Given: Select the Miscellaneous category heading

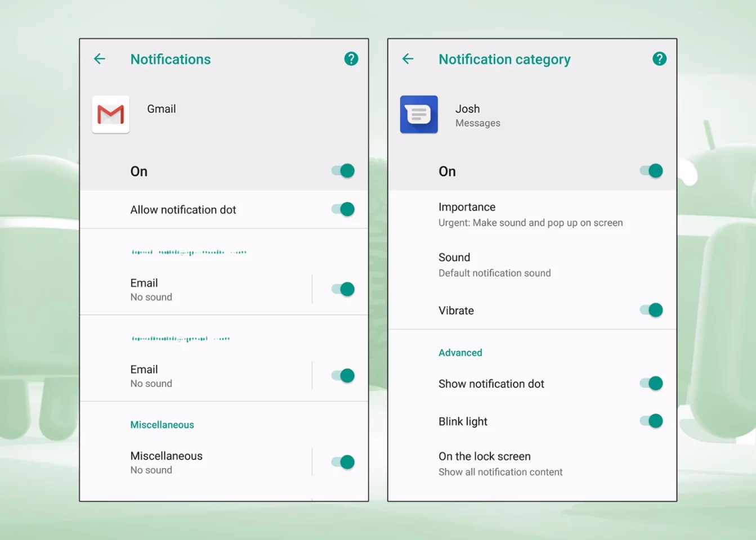Looking at the screenshot, I should (x=162, y=424).
